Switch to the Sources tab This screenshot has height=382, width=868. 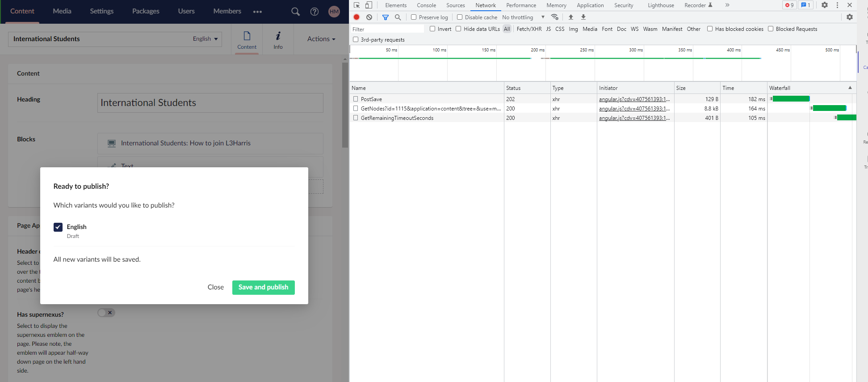point(456,5)
